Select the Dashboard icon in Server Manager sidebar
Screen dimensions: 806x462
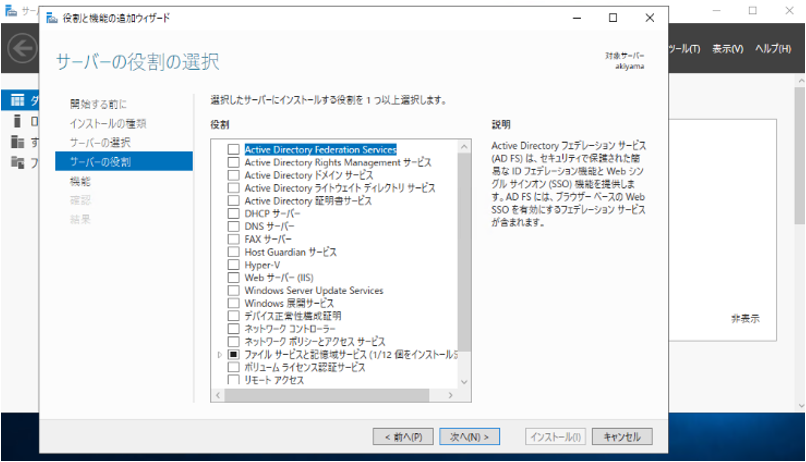click(17, 100)
